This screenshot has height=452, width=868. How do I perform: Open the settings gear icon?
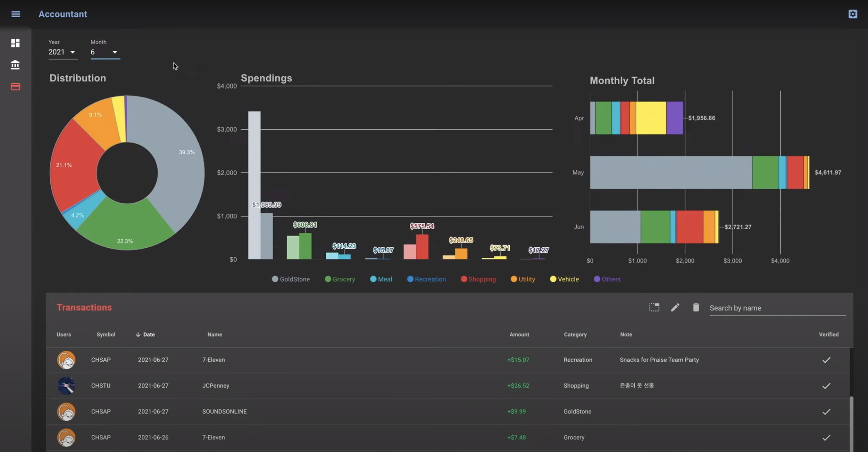click(853, 14)
